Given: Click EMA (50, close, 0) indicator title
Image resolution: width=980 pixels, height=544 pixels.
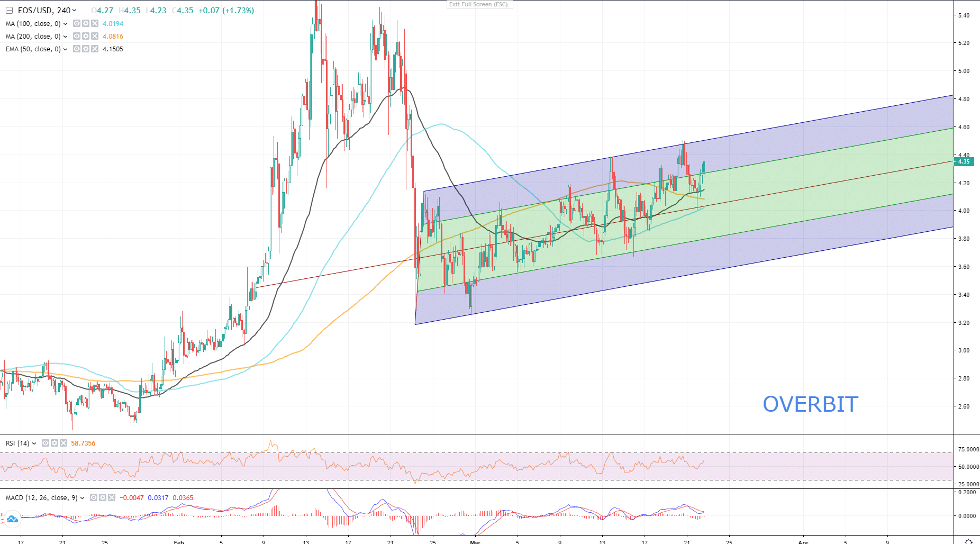Looking at the screenshot, I should coord(33,49).
